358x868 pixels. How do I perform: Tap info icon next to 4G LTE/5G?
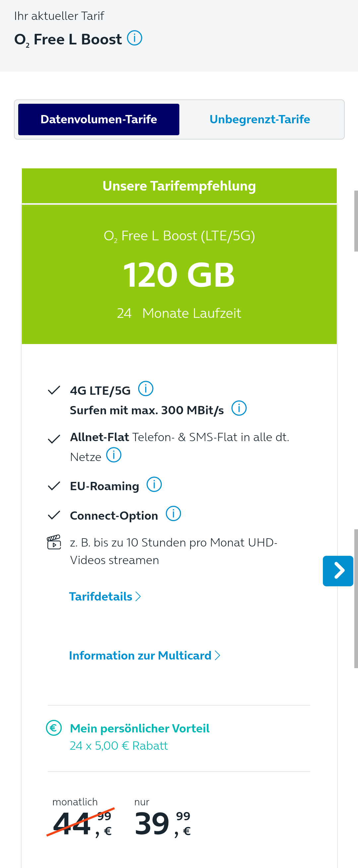click(146, 389)
